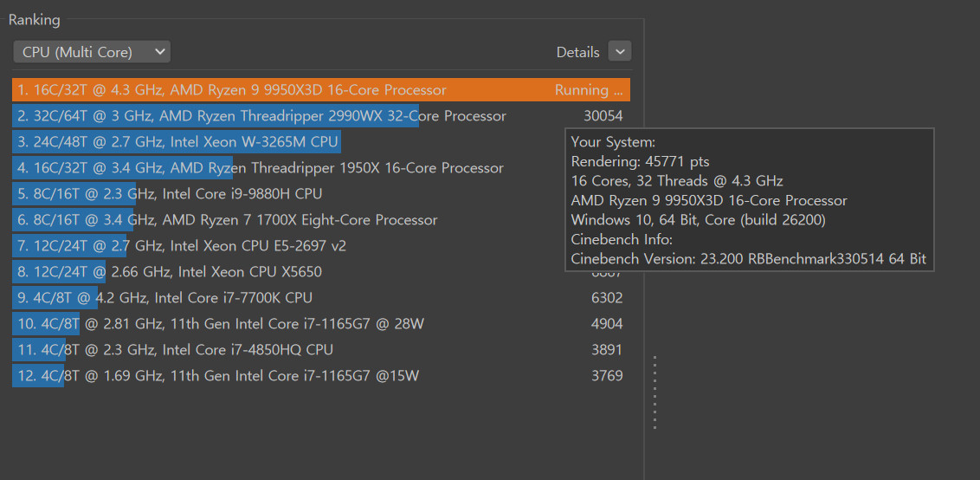
Task: Click Rendering: 45771 pts in tooltip
Action: (x=640, y=161)
